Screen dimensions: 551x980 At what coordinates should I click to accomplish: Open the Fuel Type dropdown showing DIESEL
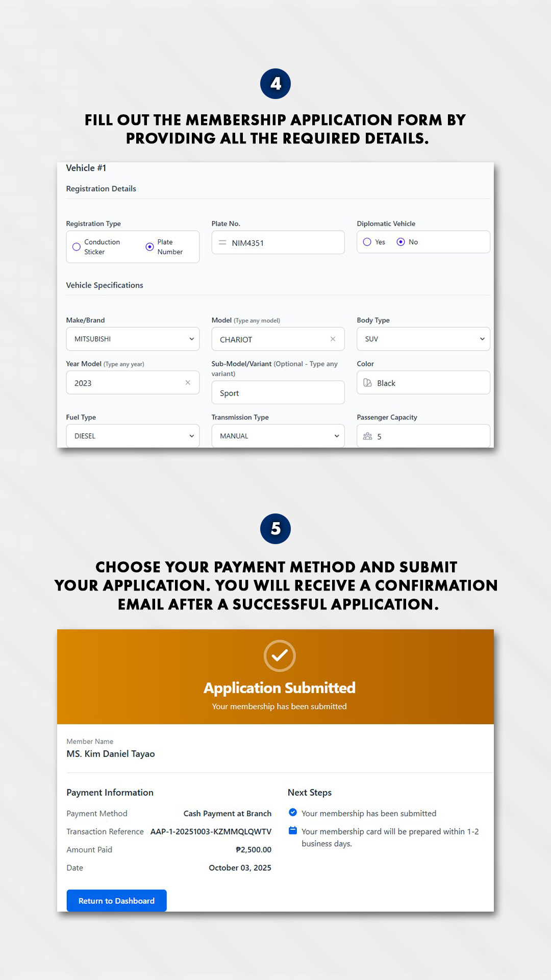[x=133, y=436]
